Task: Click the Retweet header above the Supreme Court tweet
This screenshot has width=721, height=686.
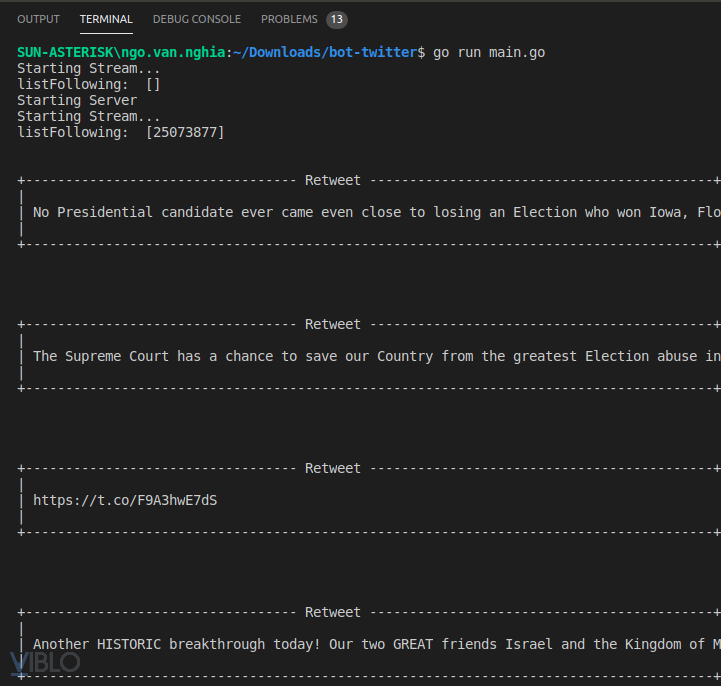Action: [x=333, y=324]
